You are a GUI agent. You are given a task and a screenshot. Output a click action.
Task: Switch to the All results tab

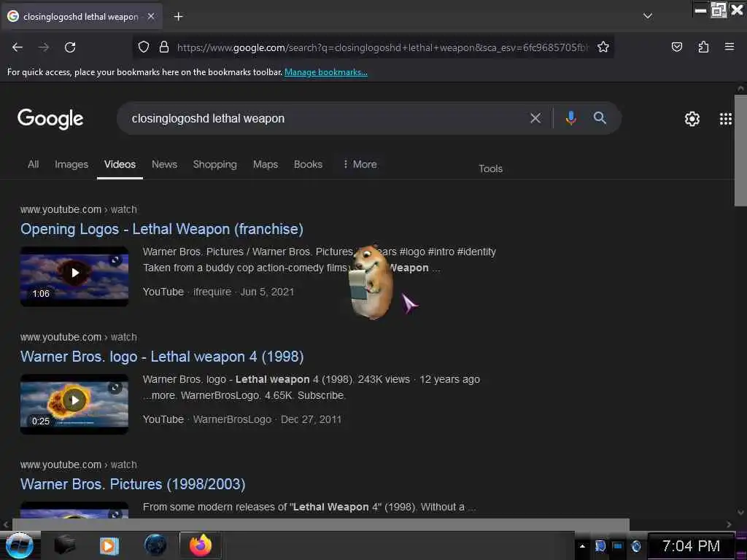click(34, 164)
